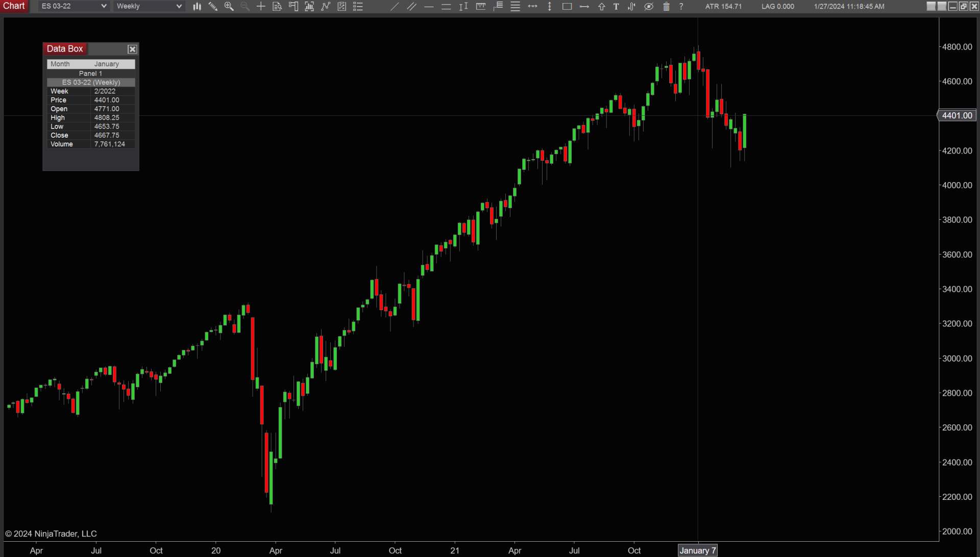Click the help question mark button
The image size is (980, 557).
[681, 7]
